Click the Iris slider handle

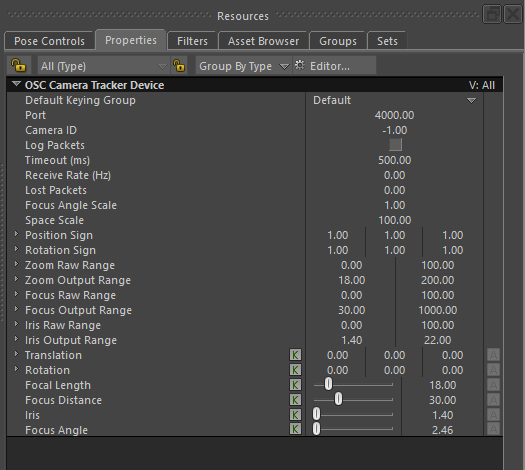click(x=316, y=414)
